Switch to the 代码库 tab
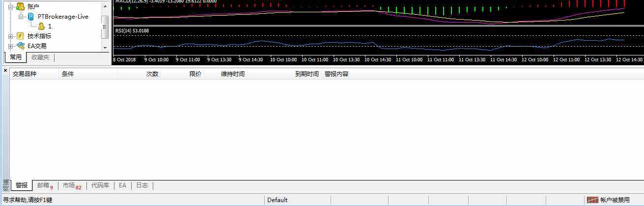This screenshot has height=206, width=644. [x=100, y=185]
